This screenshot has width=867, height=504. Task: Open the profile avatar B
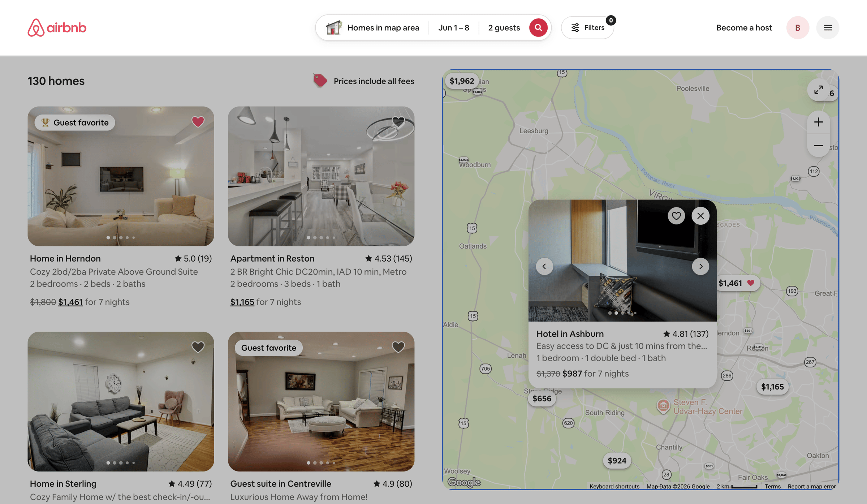tap(798, 27)
